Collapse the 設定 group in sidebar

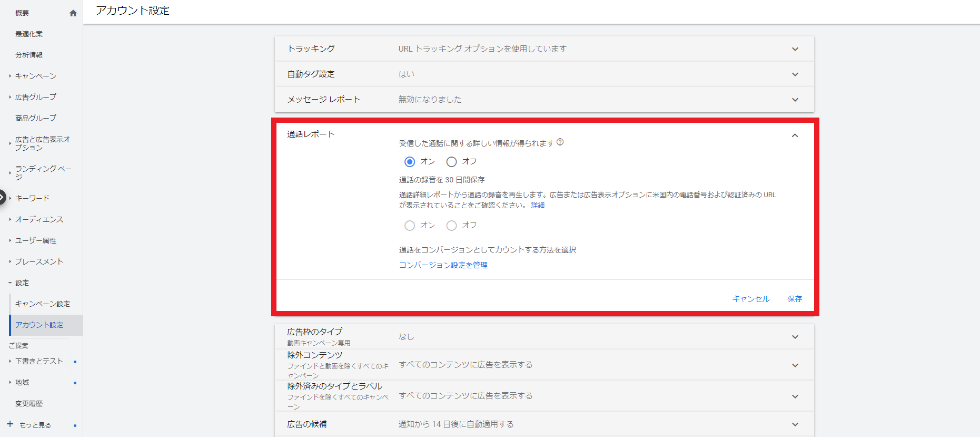[x=22, y=283]
